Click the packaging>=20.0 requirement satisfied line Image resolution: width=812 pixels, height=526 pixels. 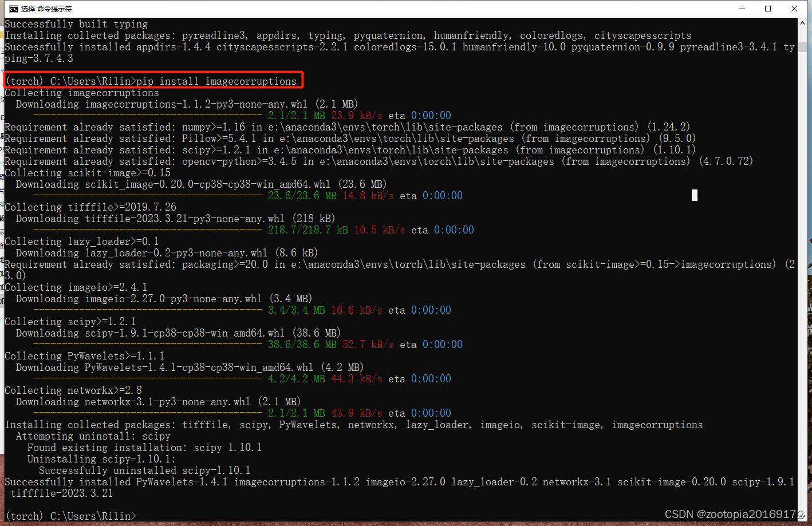400,270
